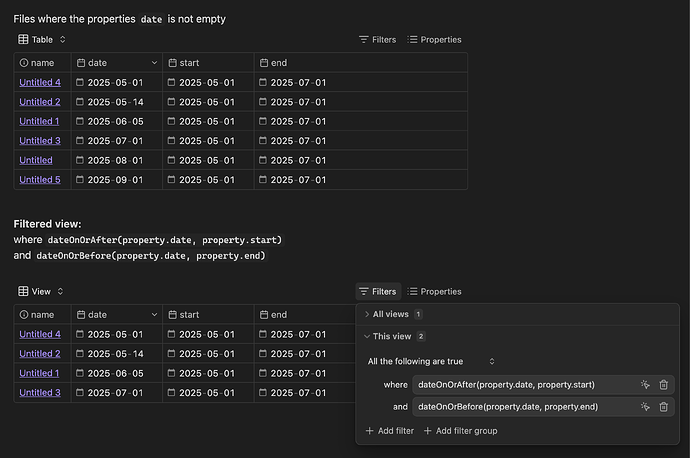Click the name column header in top table

43,63
